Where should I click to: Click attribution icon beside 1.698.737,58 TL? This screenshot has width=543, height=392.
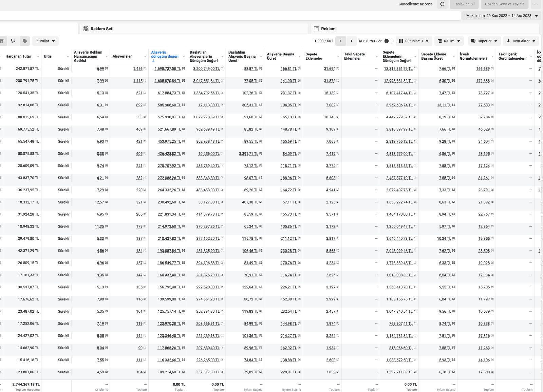tap(184, 68)
